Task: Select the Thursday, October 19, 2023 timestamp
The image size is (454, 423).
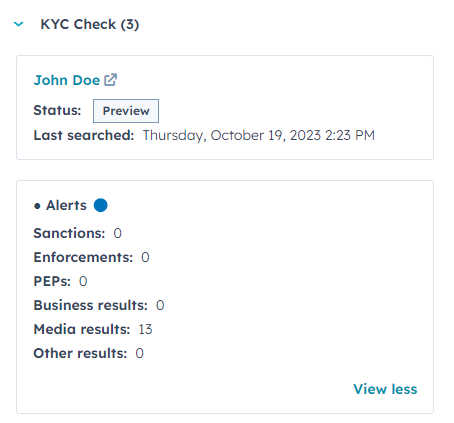Action: click(259, 136)
